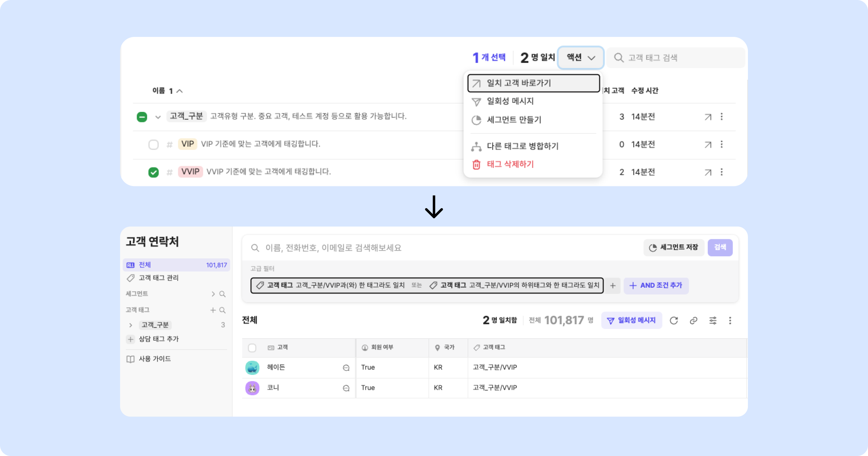This screenshot has height=456, width=868.
Task: Expand the 고객_구분 tag in sidebar
Action: click(x=131, y=325)
